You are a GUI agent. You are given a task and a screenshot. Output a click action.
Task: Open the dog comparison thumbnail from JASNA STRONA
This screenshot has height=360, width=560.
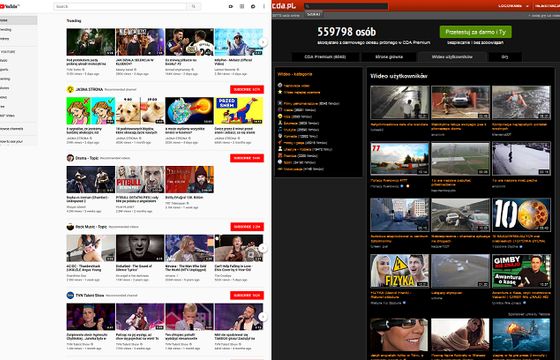(140, 111)
